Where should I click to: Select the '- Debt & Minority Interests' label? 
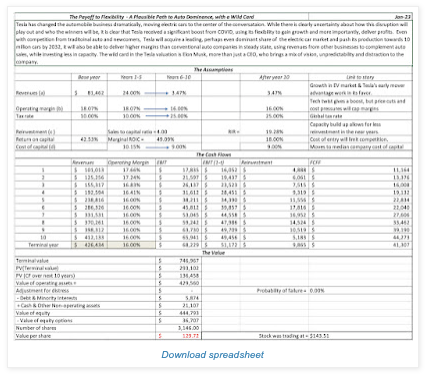pyautogui.click(x=47, y=298)
